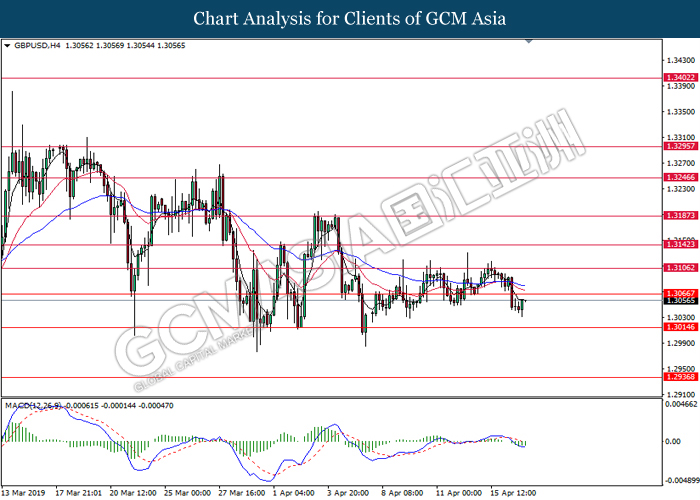Select the 1.32957 price level tag
This screenshot has height=500, width=700.
(x=678, y=146)
